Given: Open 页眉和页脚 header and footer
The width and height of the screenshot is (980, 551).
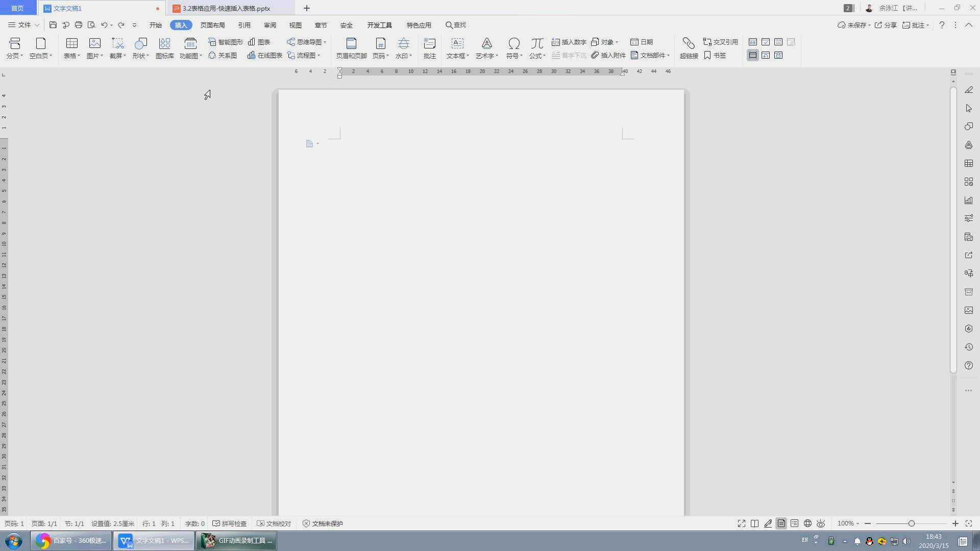Looking at the screenshot, I should point(351,48).
